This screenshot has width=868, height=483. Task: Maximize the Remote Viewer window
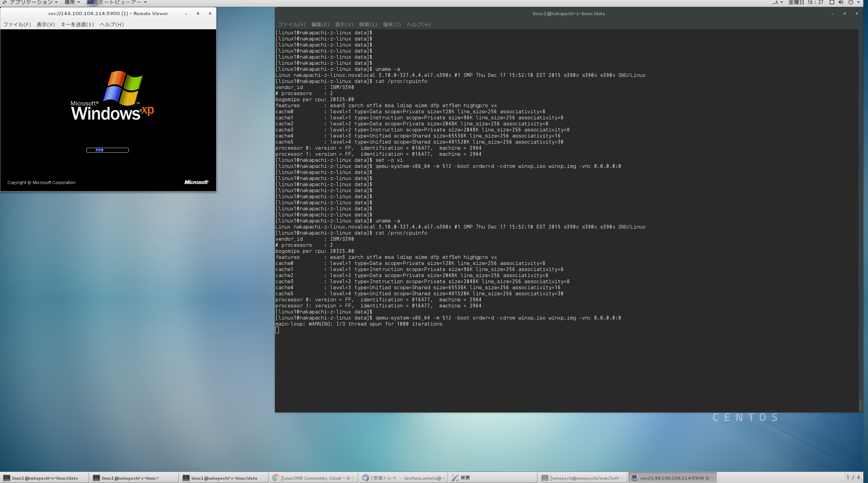[x=198, y=13]
